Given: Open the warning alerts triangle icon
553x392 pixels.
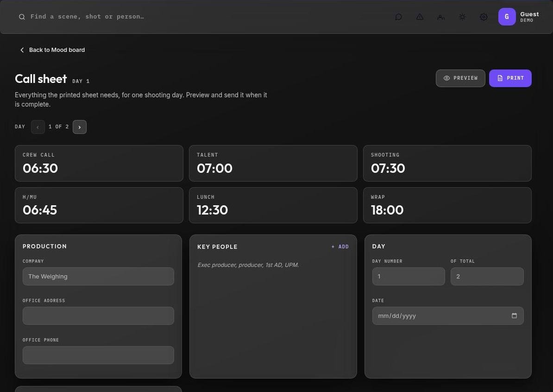Looking at the screenshot, I should point(420,17).
